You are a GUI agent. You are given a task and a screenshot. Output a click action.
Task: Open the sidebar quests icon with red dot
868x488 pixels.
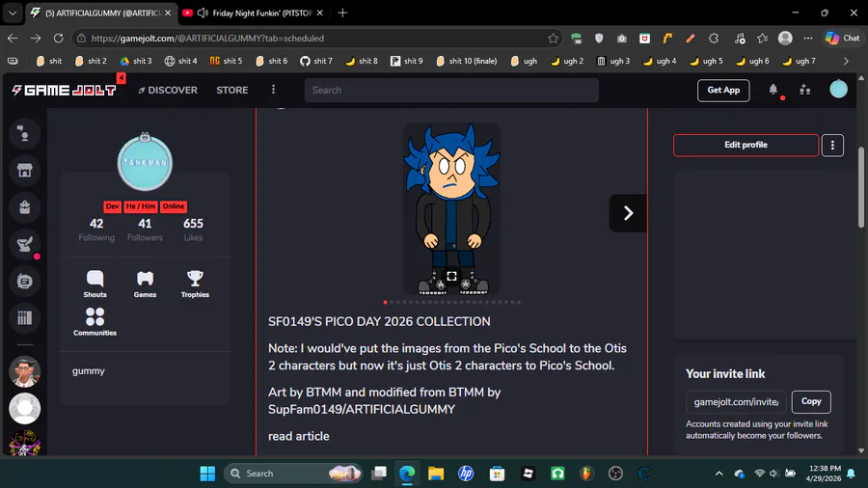click(x=24, y=244)
